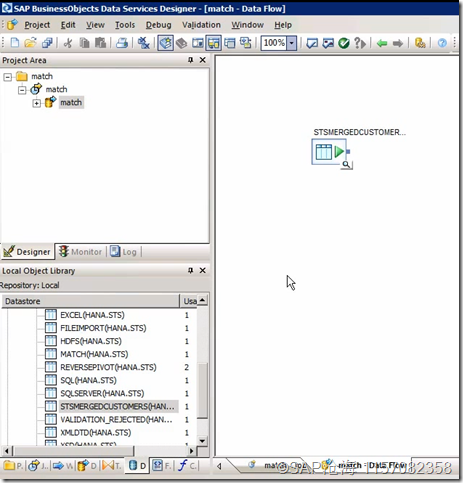Select the HDFS(HANA.STS) table
Screen dimensions: 463x483
pos(91,341)
